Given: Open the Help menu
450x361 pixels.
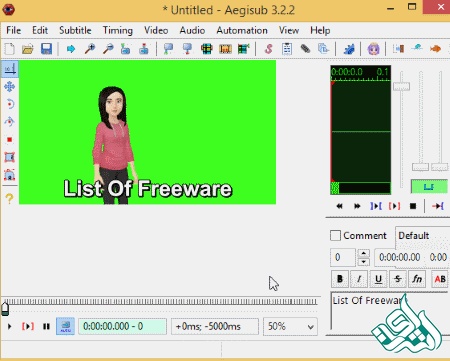Looking at the screenshot, I should pyautogui.click(x=320, y=30).
